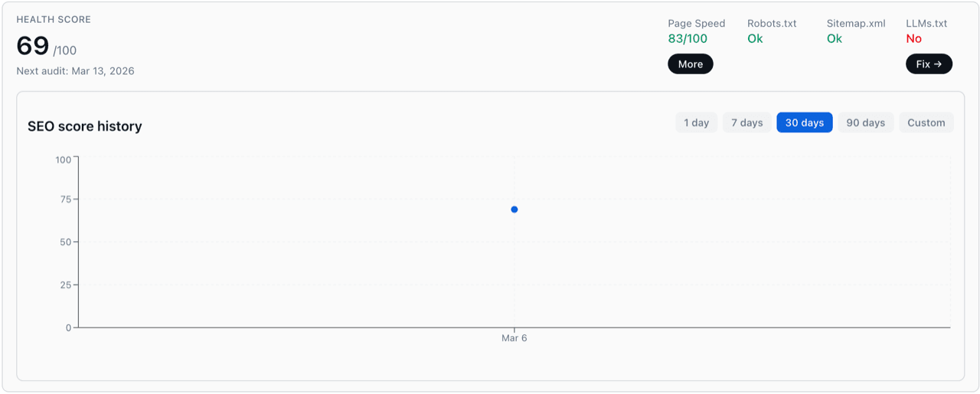Click the Fix arrow button for LLMs.txt
980x394 pixels.
pyautogui.click(x=929, y=64)
